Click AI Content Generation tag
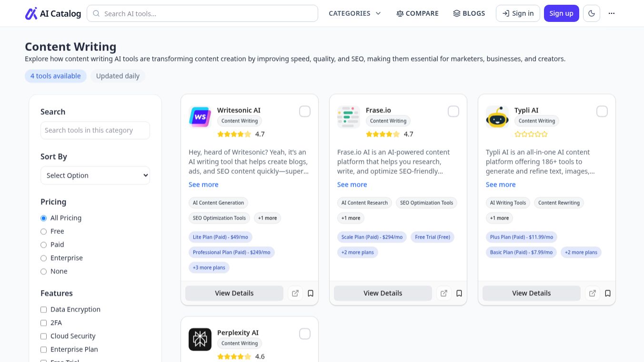This screenshot has width=644, height=362. click(x=218, y=203)
